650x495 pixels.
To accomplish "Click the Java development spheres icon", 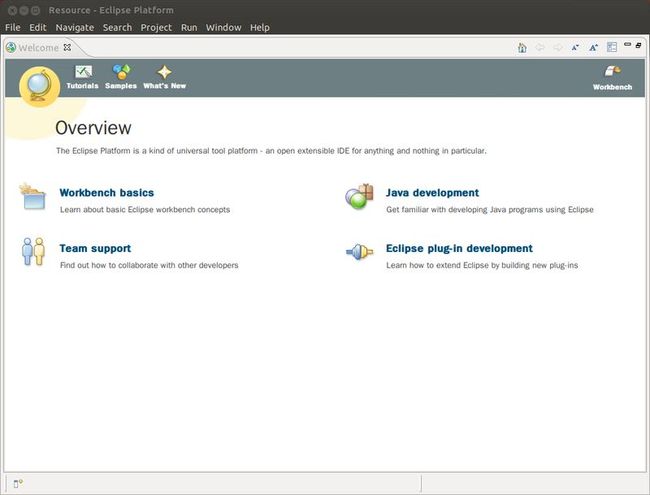I will (x=359, y=196).
